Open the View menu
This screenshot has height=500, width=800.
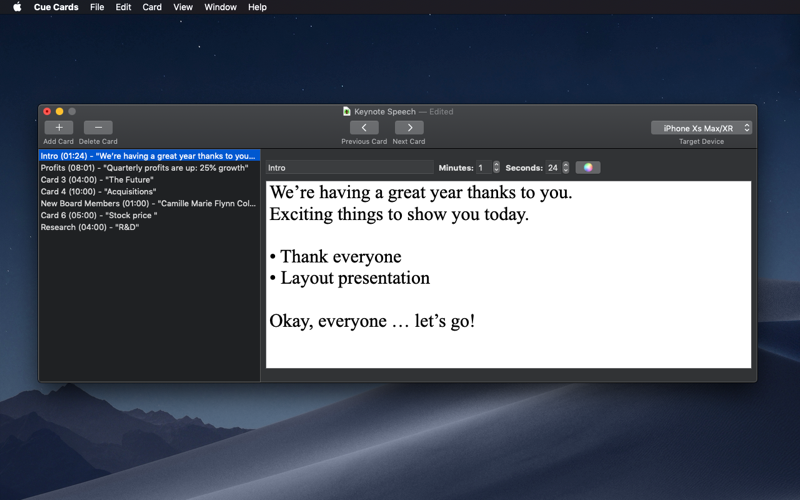coord(183,7)
